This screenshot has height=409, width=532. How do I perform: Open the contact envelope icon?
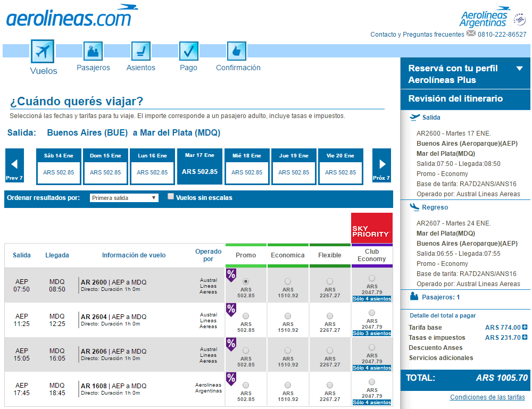(471, 33)
